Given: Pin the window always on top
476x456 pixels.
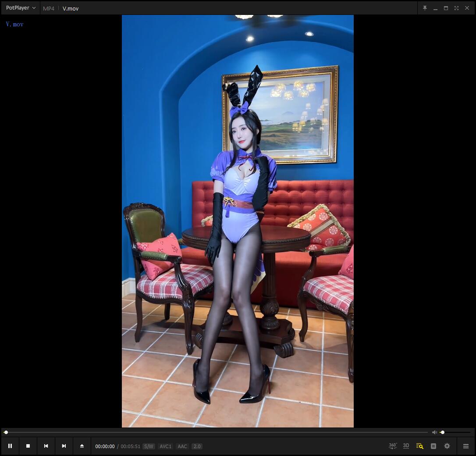Looking at the screenshot, I should click(x=425, y=8).
